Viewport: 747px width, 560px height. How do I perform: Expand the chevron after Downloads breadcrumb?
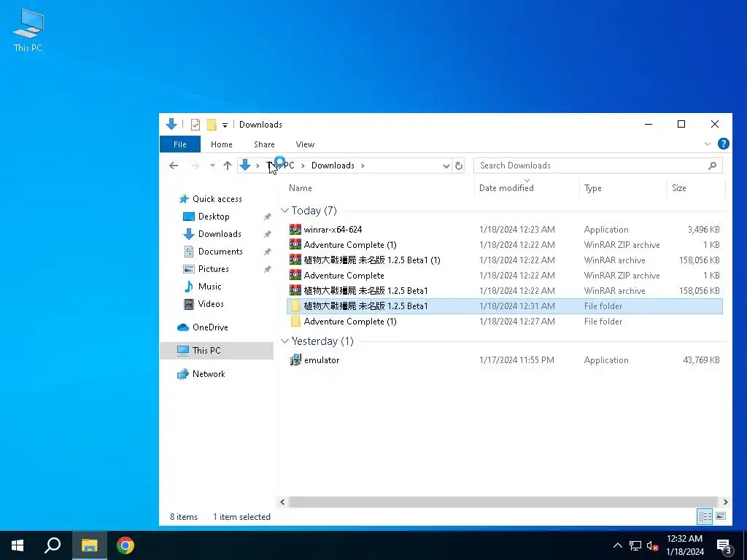point(363,166)
